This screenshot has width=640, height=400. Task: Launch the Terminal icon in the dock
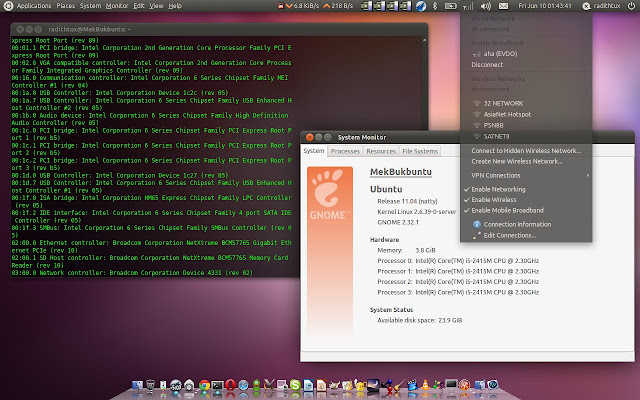217,385
